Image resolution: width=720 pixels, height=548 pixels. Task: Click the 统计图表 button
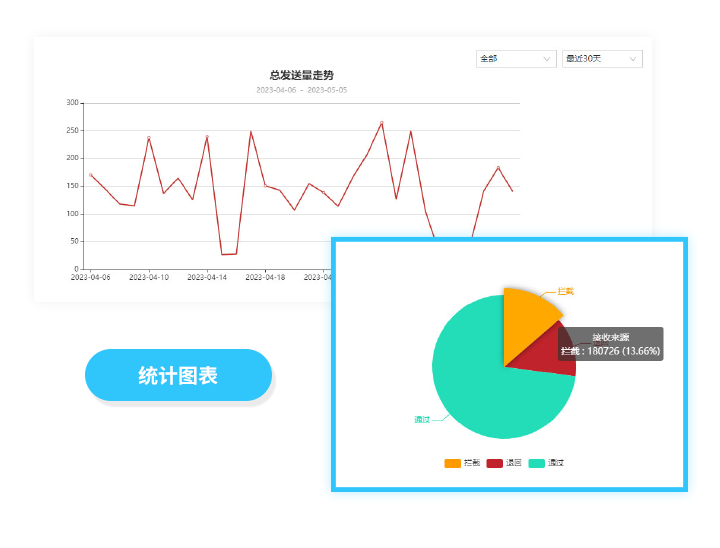tap(178, 376)
